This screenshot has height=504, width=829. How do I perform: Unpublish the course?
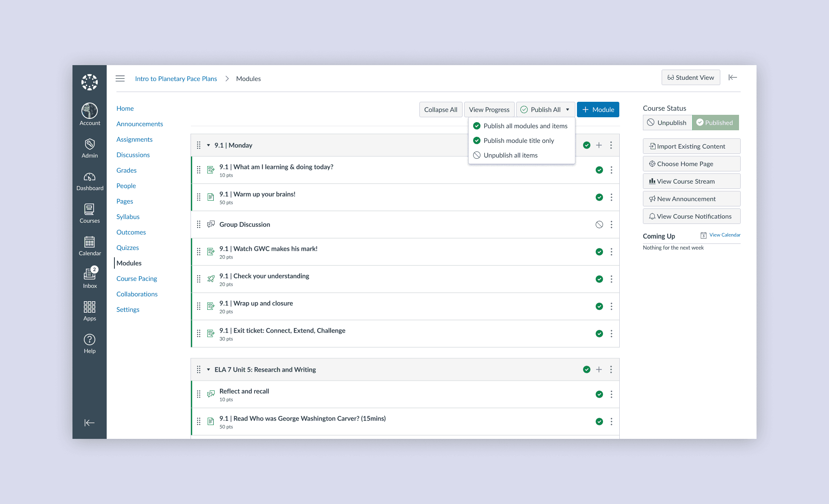coord(667,123)
